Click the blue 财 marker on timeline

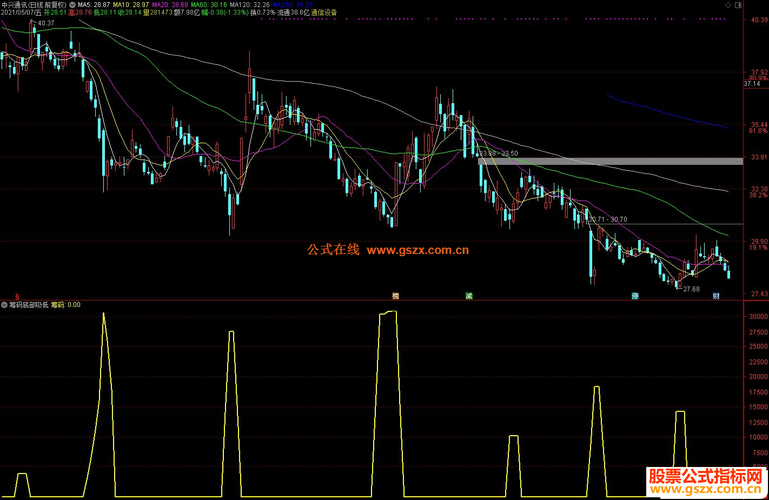(x=716, y=296)
